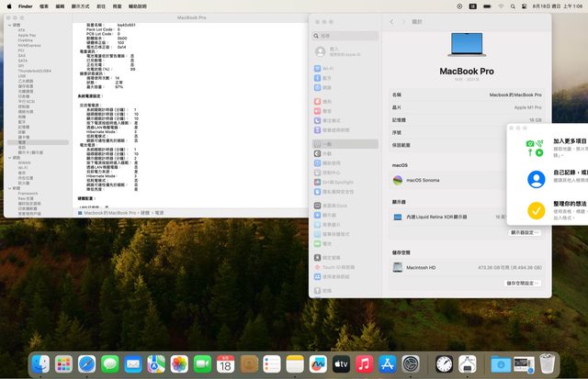The height and width of the screenshot is (379, 588).
Task: Open Safari from the Dock
Action: (86, 363)
